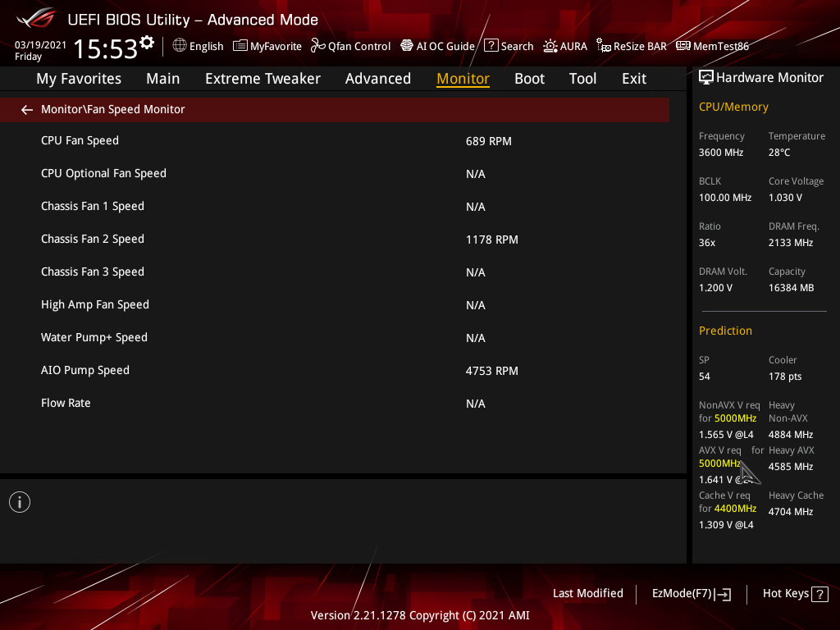
Task: Open the AURA lighting icon
Action: point(550,46)
